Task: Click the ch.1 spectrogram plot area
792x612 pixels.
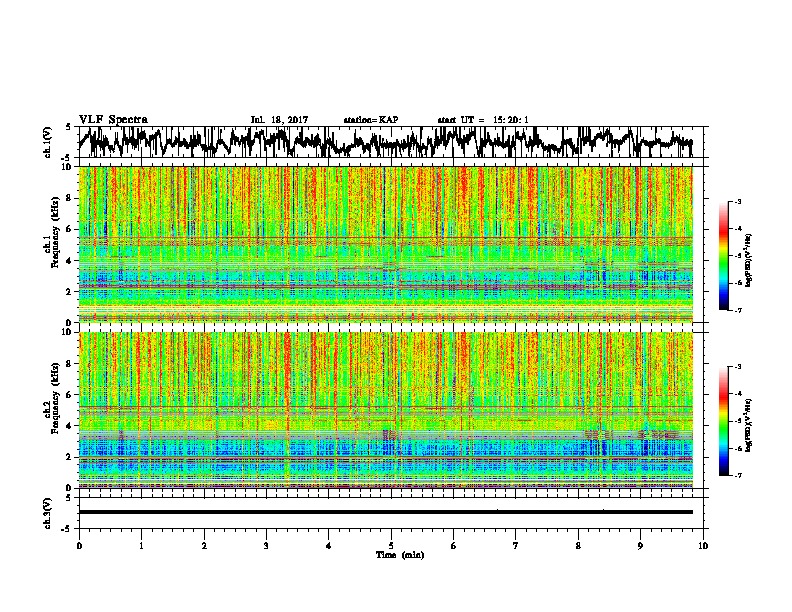Action: pyautogui.click(x=386, y=244)
